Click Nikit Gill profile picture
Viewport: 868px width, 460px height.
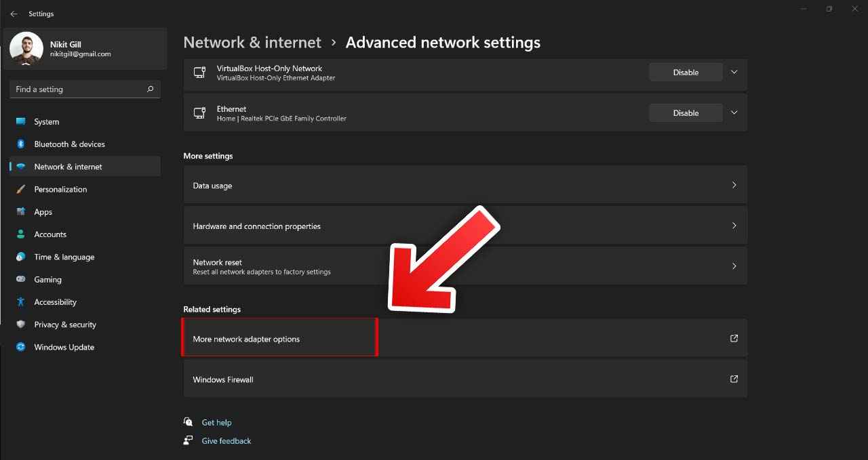[26, 49]
